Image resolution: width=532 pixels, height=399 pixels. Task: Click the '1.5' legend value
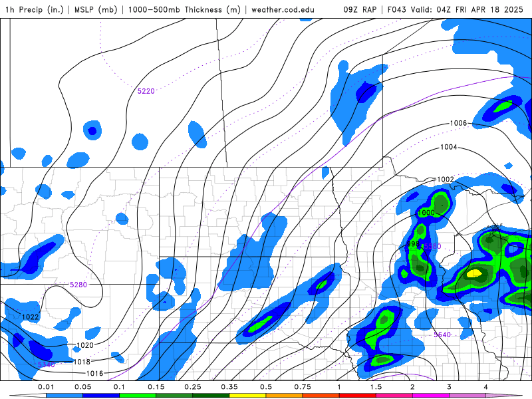pyautogui.click(x=376, y=387)
